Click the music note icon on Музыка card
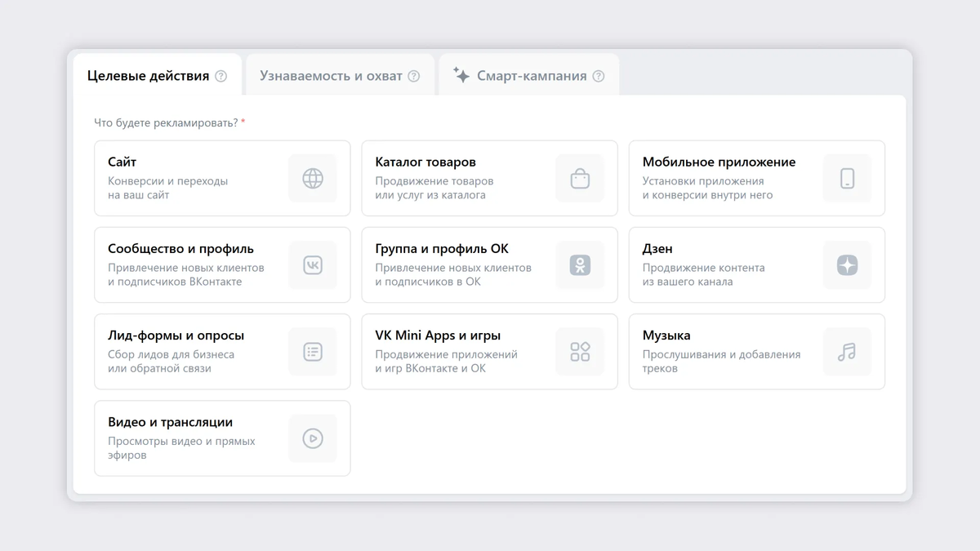 [x=847, y=351]
